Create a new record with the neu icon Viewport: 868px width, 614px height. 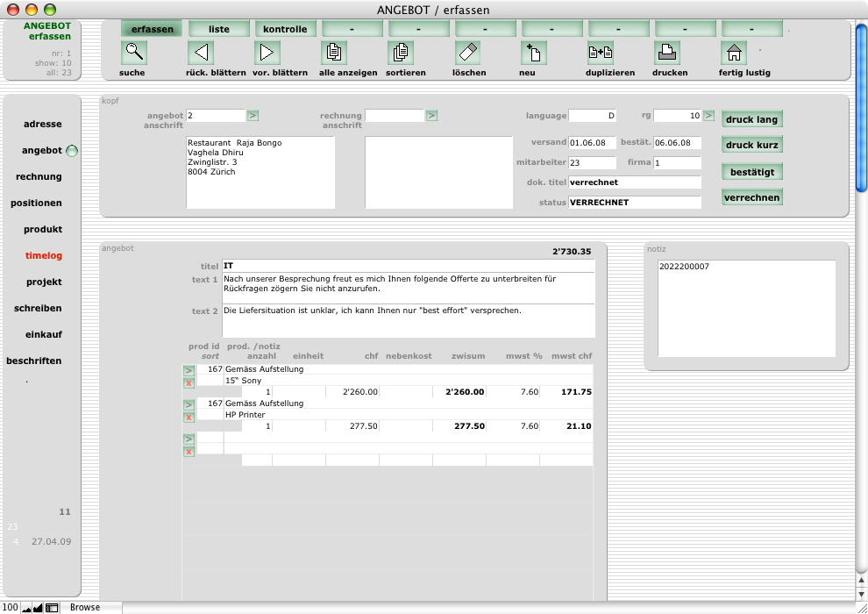point(534,53)
